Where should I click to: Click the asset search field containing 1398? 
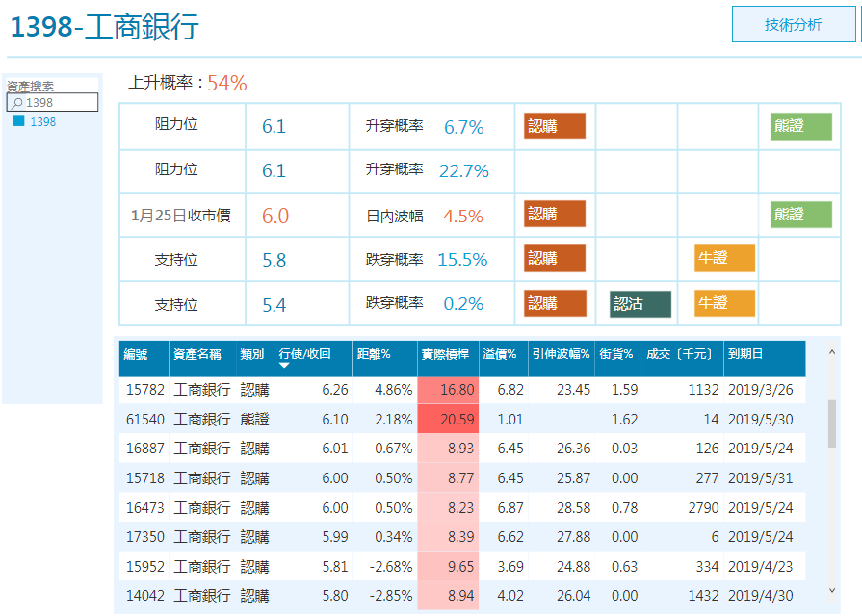(52, 102)
